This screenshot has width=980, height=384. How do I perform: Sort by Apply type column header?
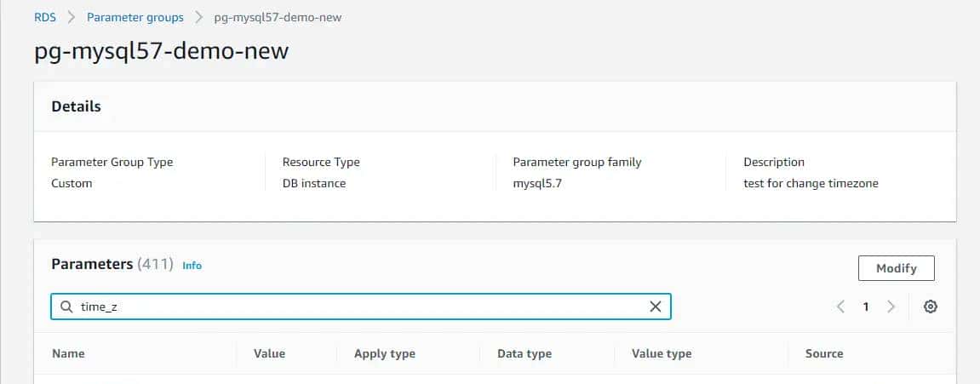point(384,353)
